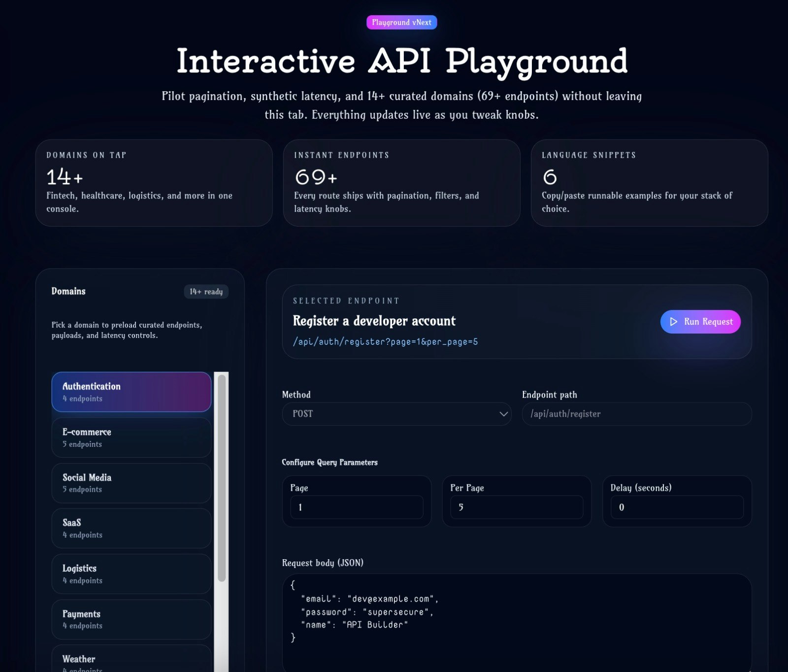Select the E-commerce domain
Screen dimensions: 788x672
131,437
